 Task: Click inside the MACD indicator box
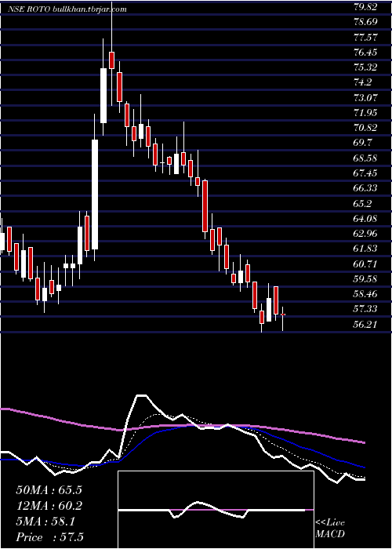click(x=216, y=510)
